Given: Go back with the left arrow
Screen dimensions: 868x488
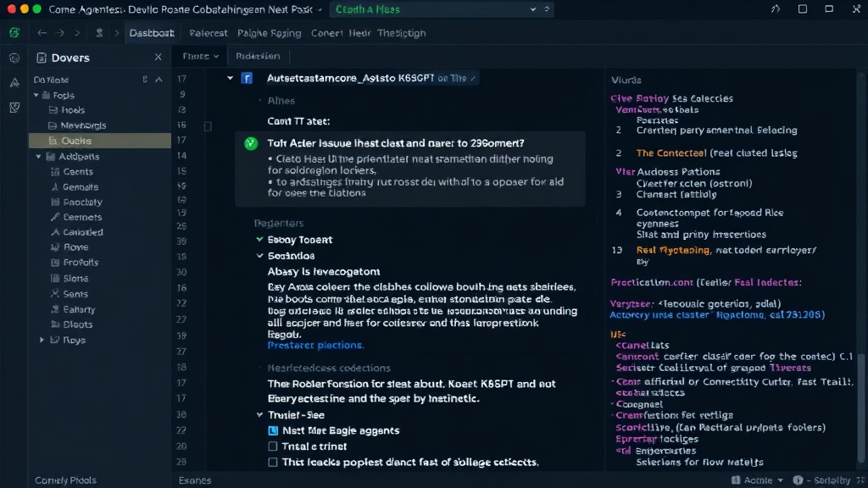Looking at the screenshot, I should pyautogui.click(x=42, y=33).
